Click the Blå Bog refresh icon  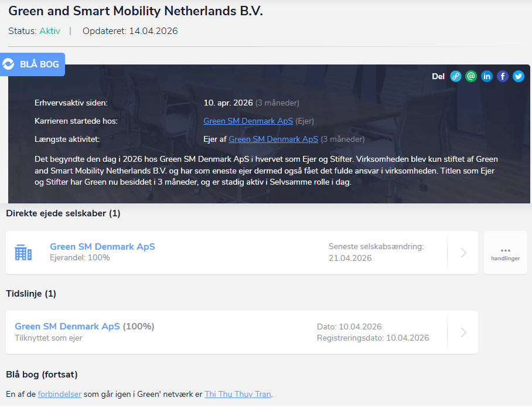tap(8, 64)
